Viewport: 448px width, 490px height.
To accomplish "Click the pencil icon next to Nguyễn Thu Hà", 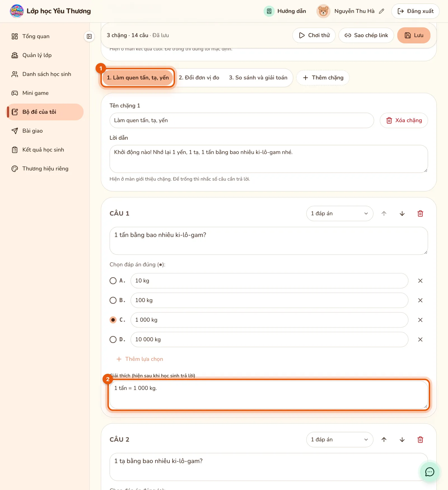I will tap(381, 11).
